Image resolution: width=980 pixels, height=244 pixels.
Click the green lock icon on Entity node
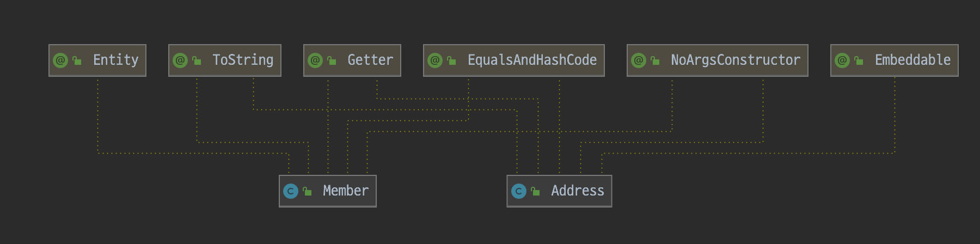tap(77, 60)
